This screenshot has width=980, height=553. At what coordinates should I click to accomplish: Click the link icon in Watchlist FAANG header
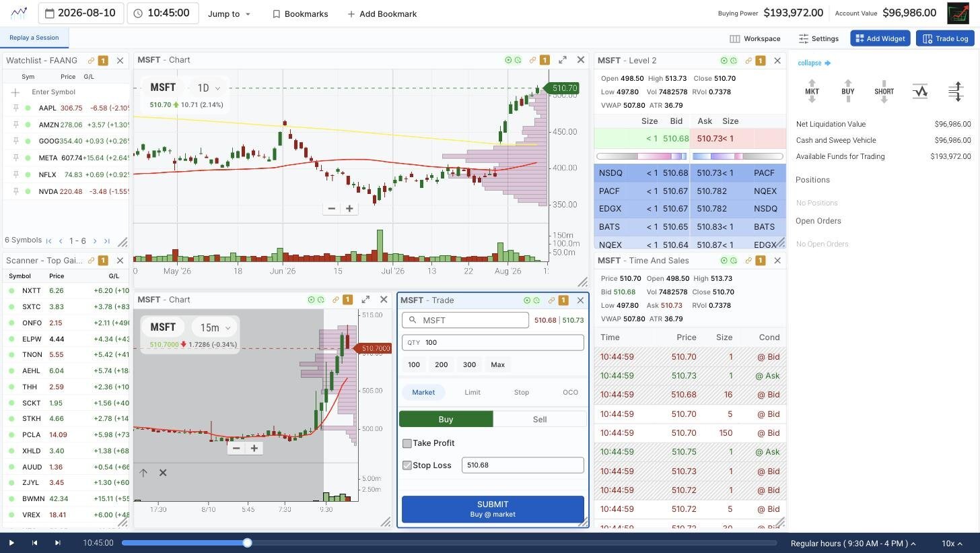point(91,61)
